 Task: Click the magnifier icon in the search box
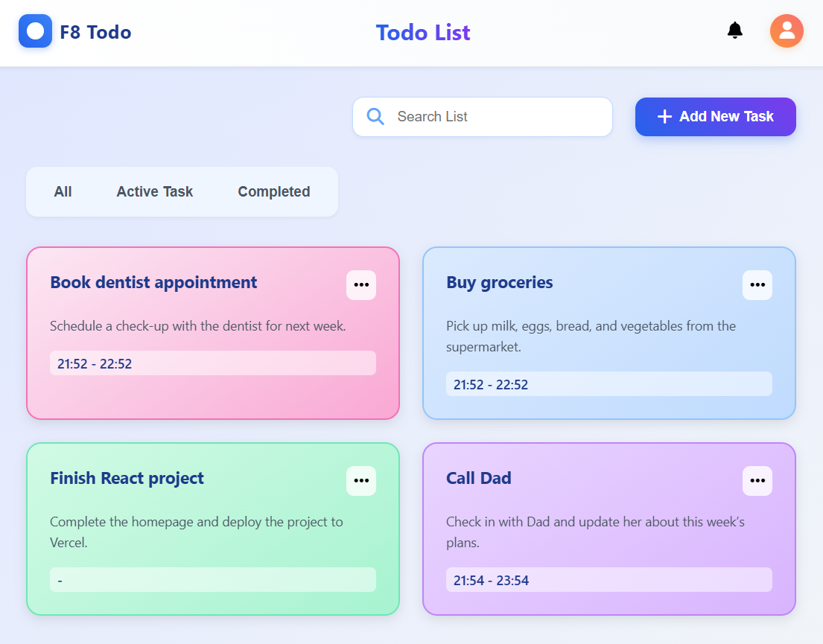point(375,116)
